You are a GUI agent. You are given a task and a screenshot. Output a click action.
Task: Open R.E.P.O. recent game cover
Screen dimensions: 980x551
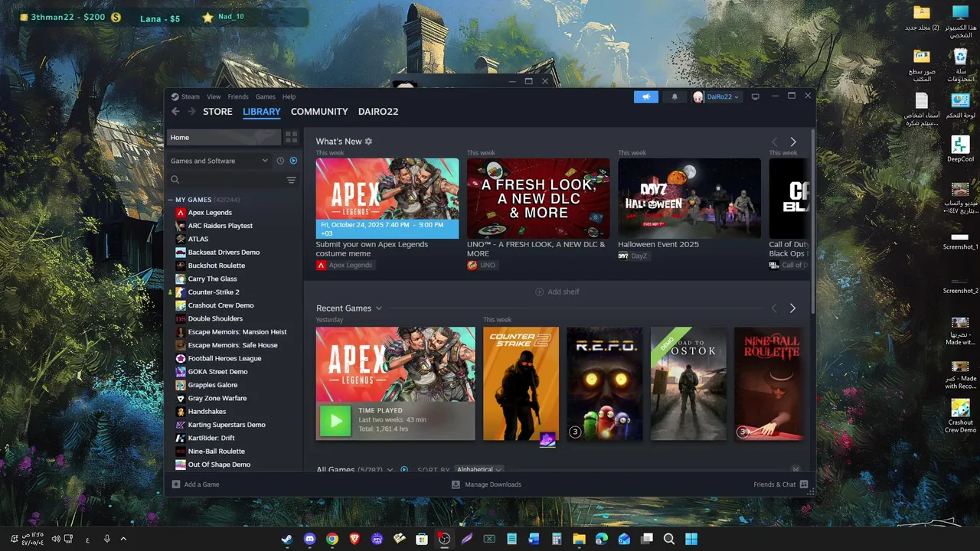(x=605, y=383)
